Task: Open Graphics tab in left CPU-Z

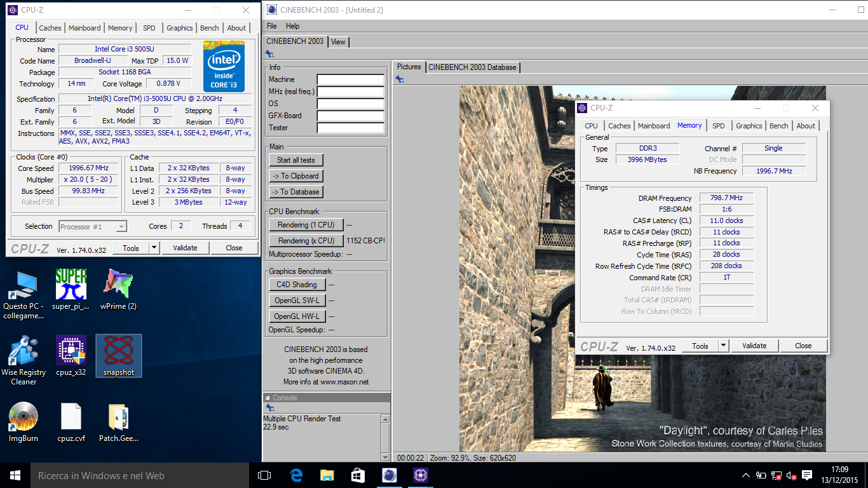Action: pyautogui.click(x=180, y=28)
